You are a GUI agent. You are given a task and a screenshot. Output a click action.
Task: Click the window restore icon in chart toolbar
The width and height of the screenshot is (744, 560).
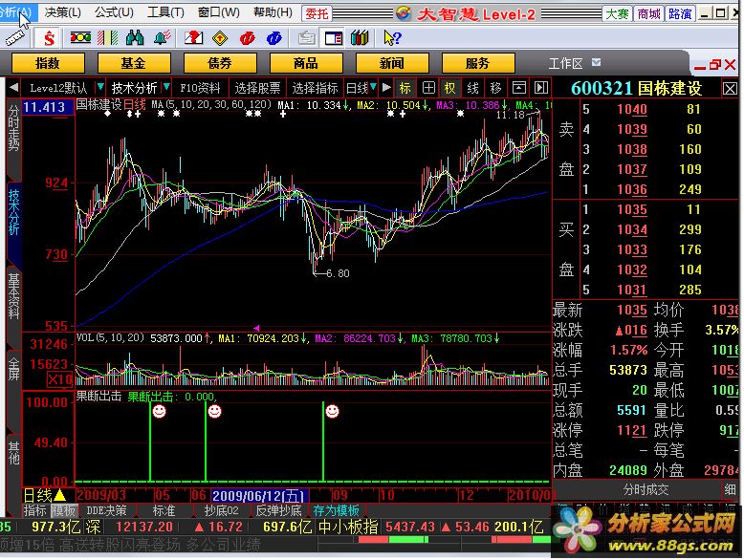[518, 88]
